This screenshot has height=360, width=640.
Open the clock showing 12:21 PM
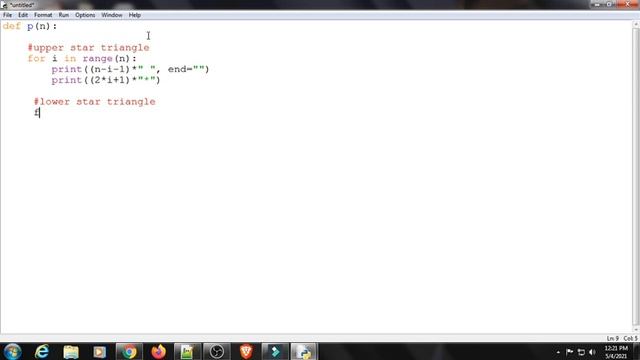point(616,352)
